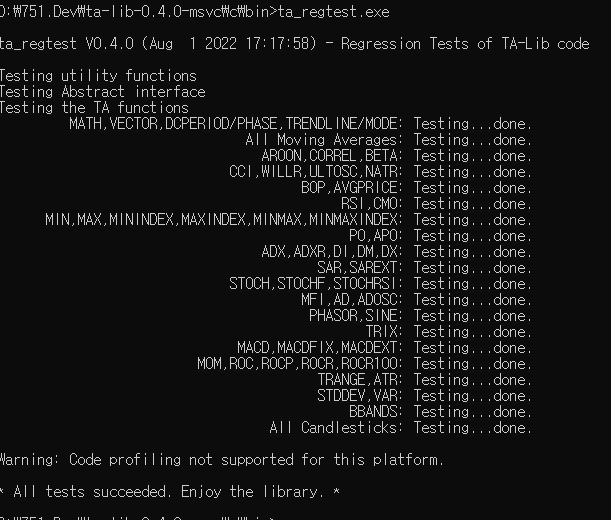Select the AROON,CORREL,BETA test line
This screenshot has width=611, height=520.
396,156
